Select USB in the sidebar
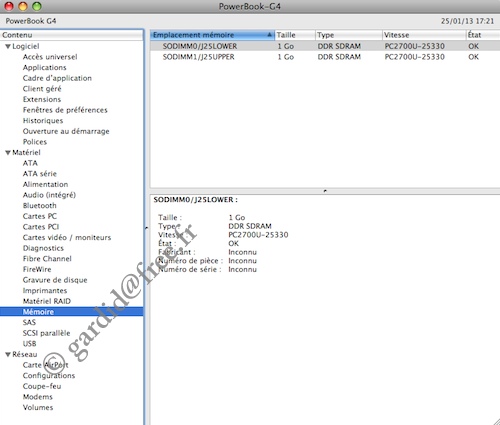Screen dimensions: 500x425 pos(29,344)
